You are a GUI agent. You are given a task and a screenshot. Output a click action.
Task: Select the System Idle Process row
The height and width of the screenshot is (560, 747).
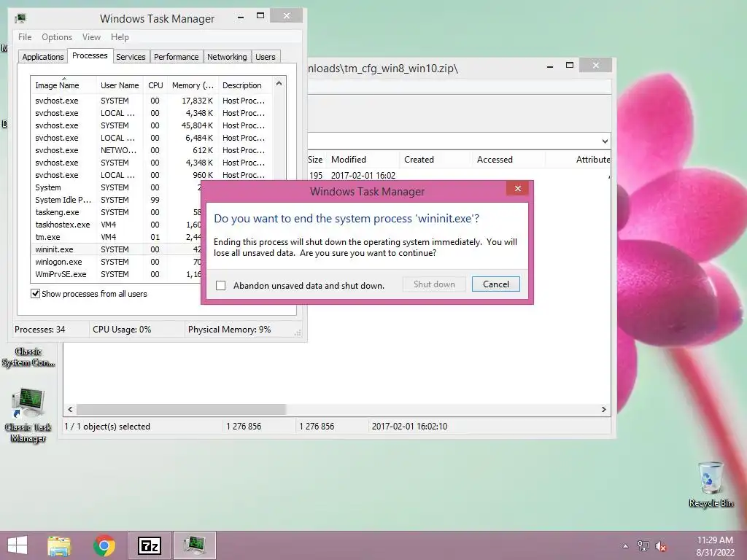[x=117, y=200]
